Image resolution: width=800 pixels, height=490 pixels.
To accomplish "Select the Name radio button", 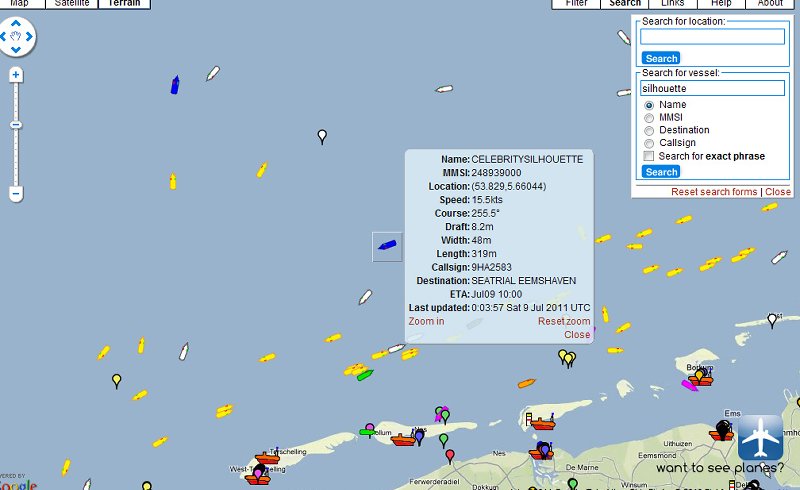I will tap(649, 105).
